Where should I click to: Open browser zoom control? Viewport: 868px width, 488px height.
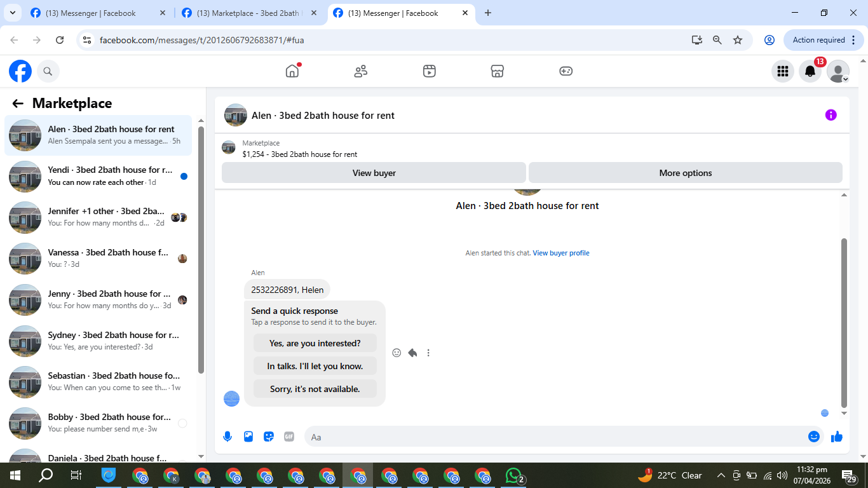(717, 40)
